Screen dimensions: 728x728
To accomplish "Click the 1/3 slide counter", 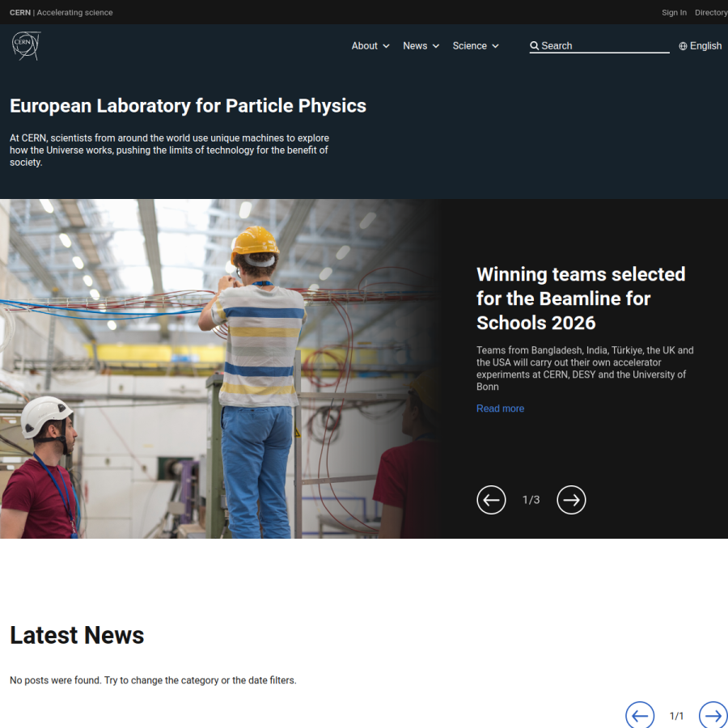I will coord(531,500).
